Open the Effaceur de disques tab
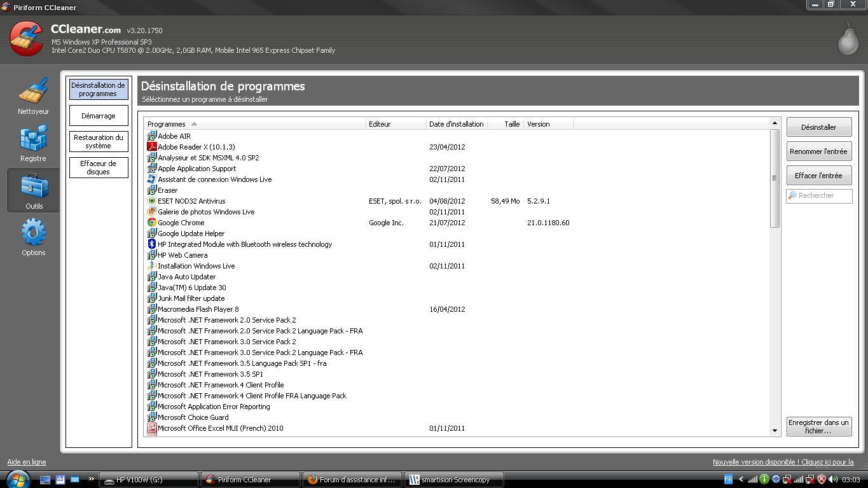Viewport: 868px width, 488px height. [x=99, y=167]
